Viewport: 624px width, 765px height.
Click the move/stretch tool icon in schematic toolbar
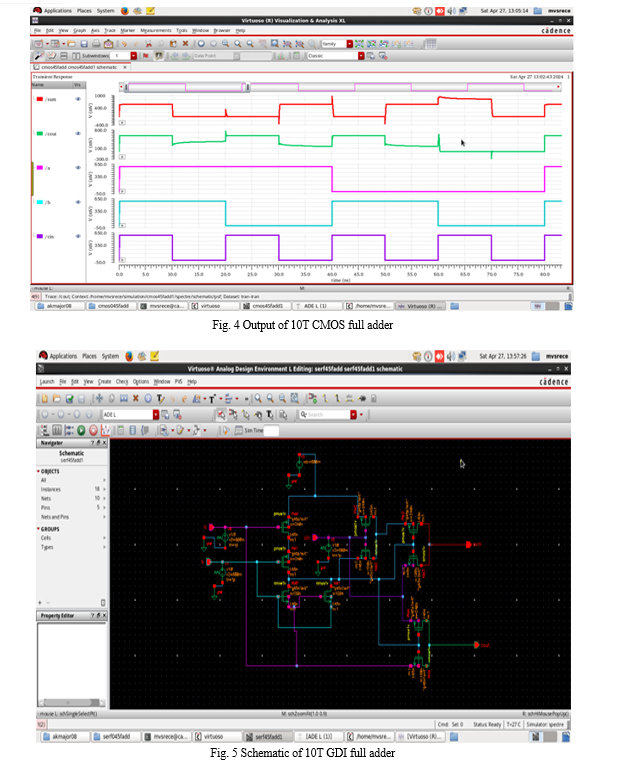click(x=99, y=399)
